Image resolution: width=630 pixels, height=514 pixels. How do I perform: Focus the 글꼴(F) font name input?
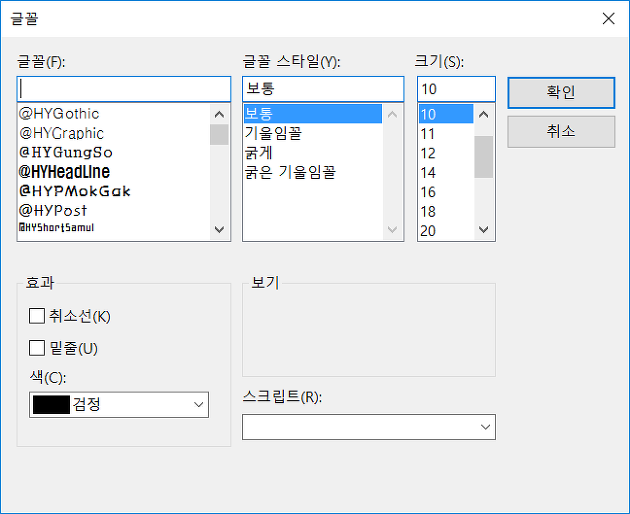coord(124,89)
